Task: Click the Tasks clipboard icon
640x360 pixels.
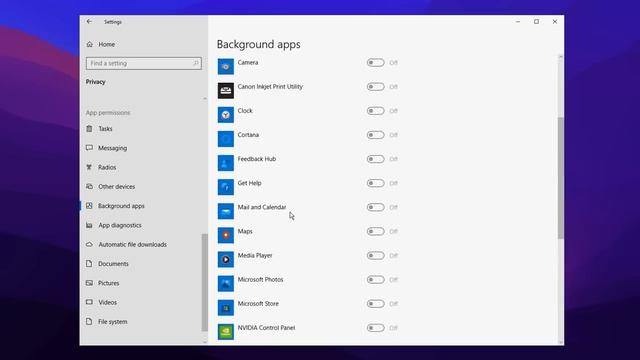Action: [89, 129]
